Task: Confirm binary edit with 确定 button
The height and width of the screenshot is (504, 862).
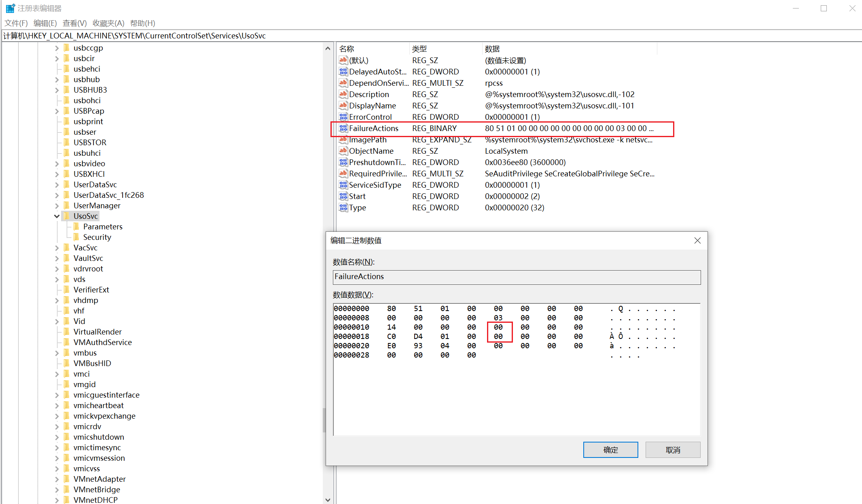Action: 610,450
